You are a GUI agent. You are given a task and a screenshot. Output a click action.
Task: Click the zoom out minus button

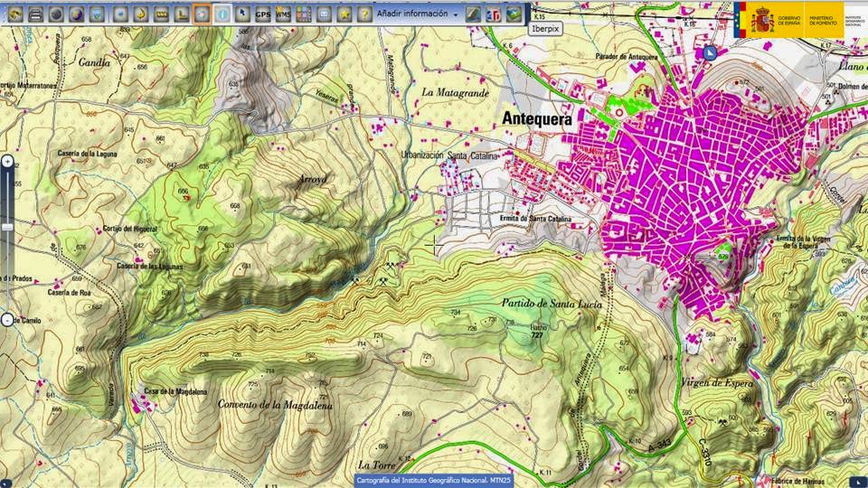7,320
